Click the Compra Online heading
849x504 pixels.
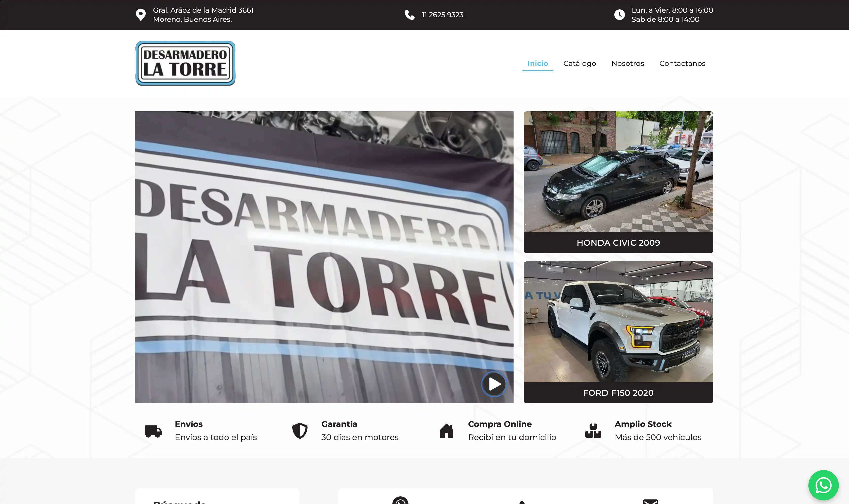[x=500, y=424]
